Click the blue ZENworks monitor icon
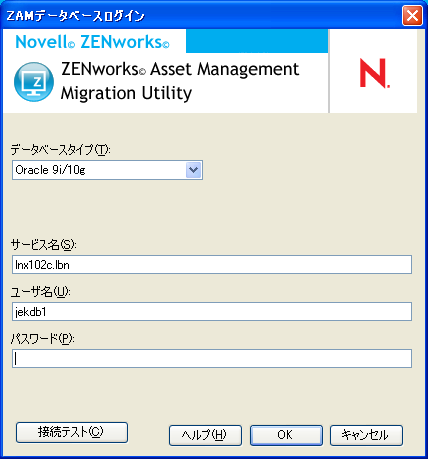This screenshot has width=428, height=459. tap(34, 82)
